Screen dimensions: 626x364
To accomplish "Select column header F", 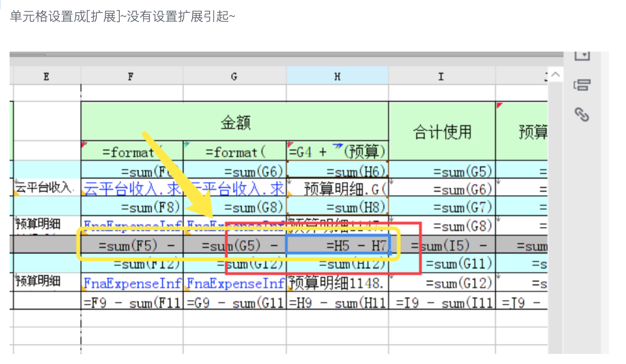I will [x=131, y=76].
